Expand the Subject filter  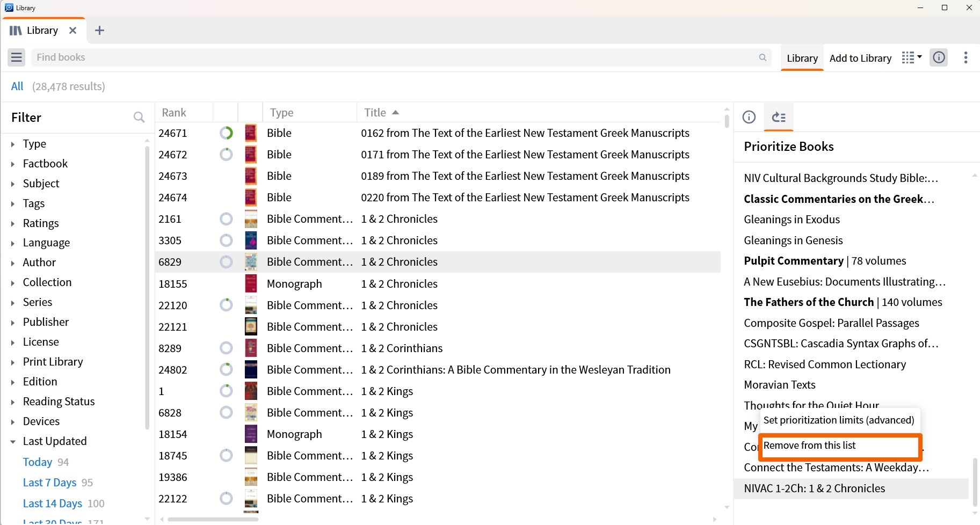coord(13,184)
